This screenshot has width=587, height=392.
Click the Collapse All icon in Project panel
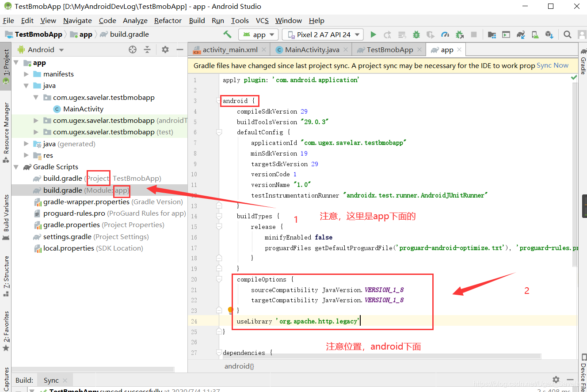(x=147, y=50)
